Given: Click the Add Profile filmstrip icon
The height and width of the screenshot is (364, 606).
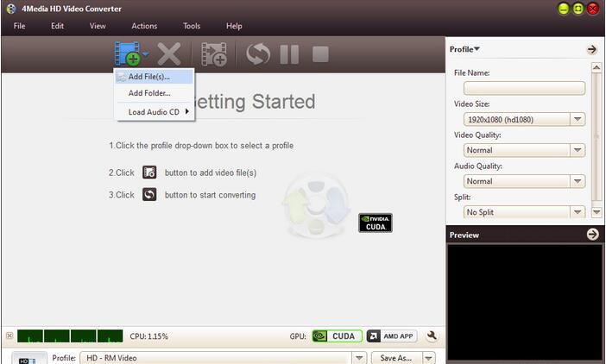Looking at the screenshot, I should click(x=214, y=54).
